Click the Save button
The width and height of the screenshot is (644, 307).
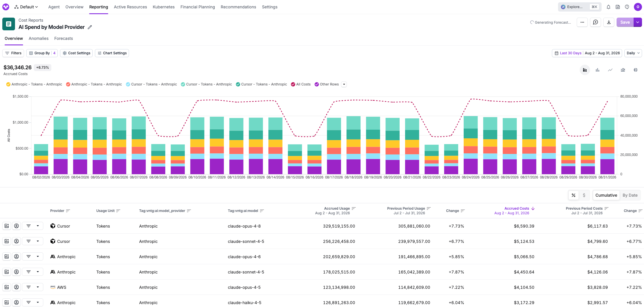(625, 22)
